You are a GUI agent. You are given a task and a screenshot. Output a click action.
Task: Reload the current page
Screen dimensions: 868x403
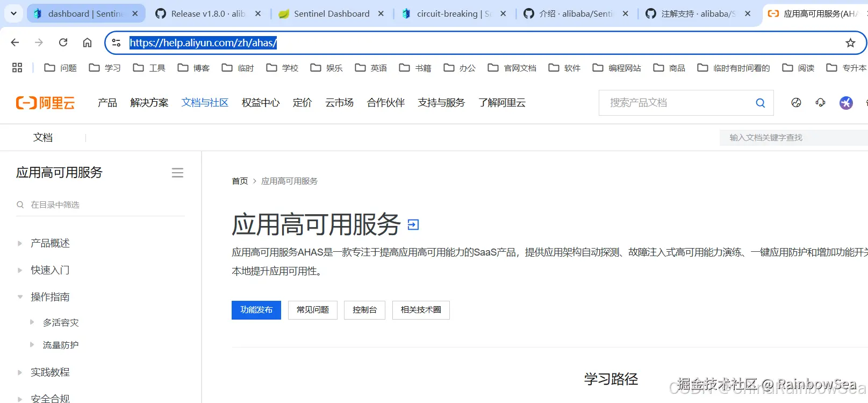tap(63, 43)
